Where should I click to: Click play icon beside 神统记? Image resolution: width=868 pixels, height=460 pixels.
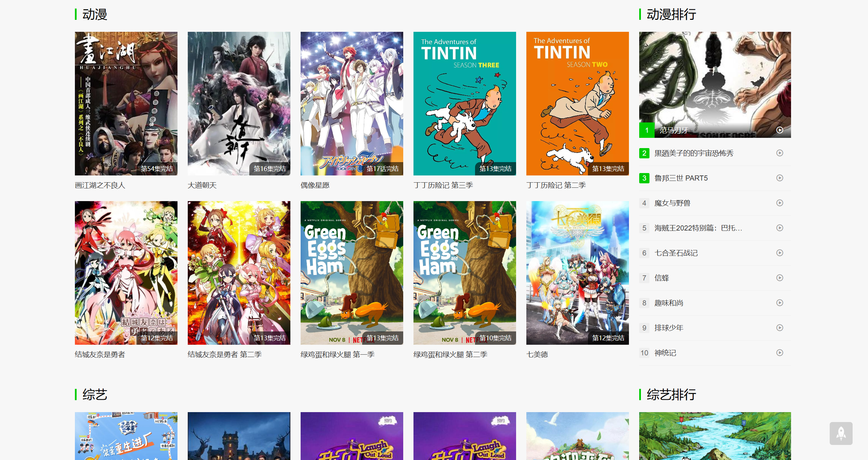point(779,353)
